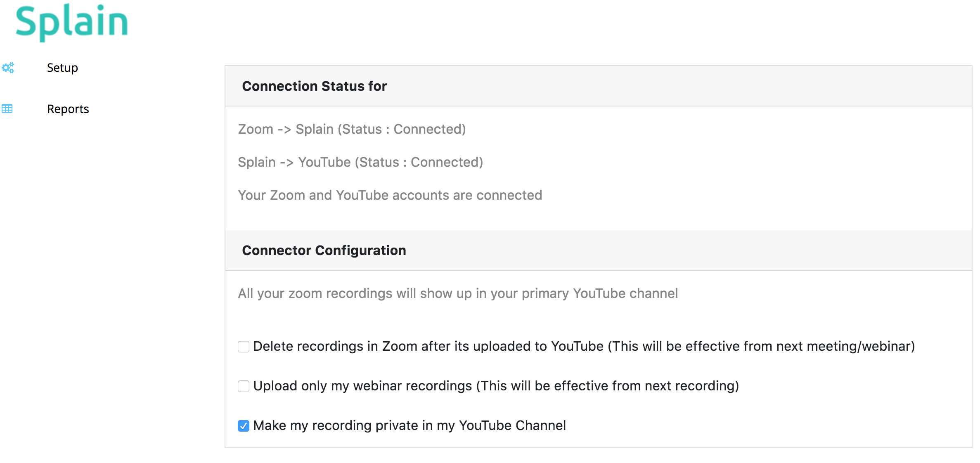The width and height of the screenshot is (980, 463).
Task: Enable delete recordings in Zoom checkbox
Action: pyautogui.click(x=244, y=347)
